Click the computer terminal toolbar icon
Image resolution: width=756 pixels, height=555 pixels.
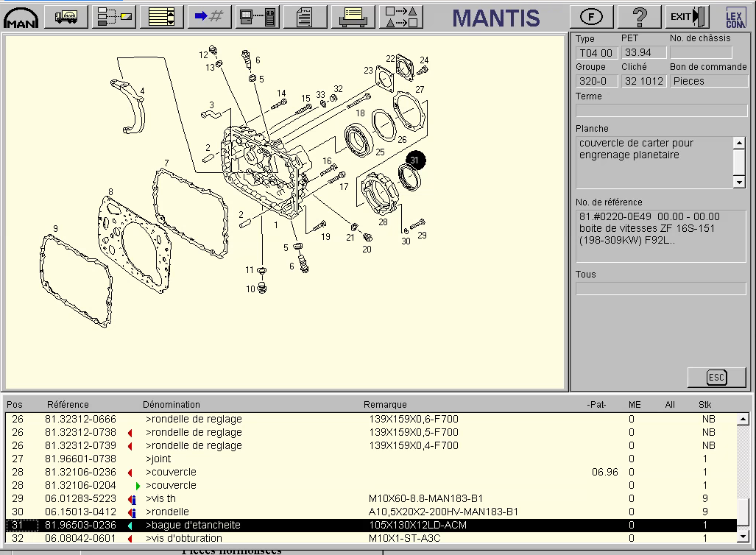[258, 16]
